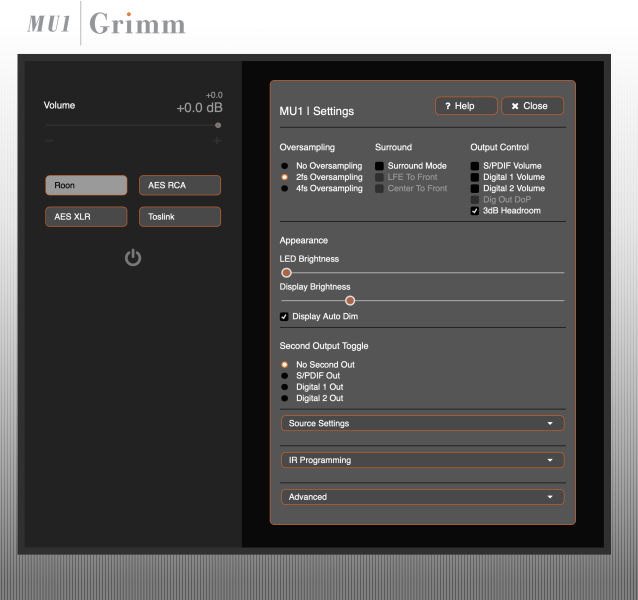Click the MU1 | Settings title
The height and width of the screenshot is (600, 638).
coord(317,111)
